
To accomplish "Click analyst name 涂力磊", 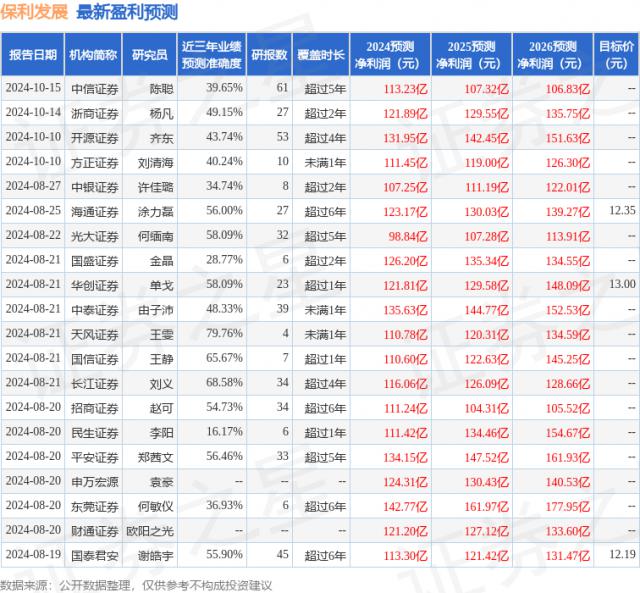I will (155, 210).
